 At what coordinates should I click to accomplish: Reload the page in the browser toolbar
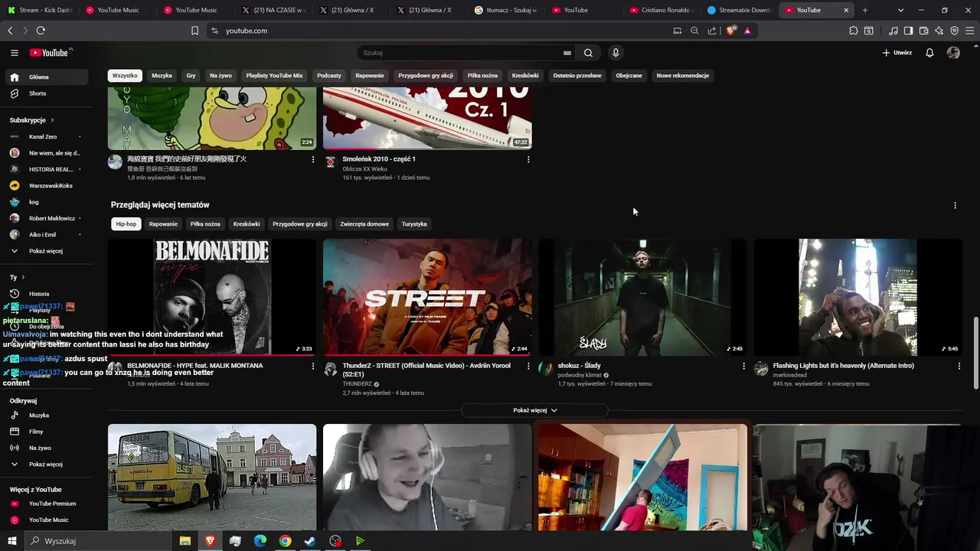click(x=41, y=31)
